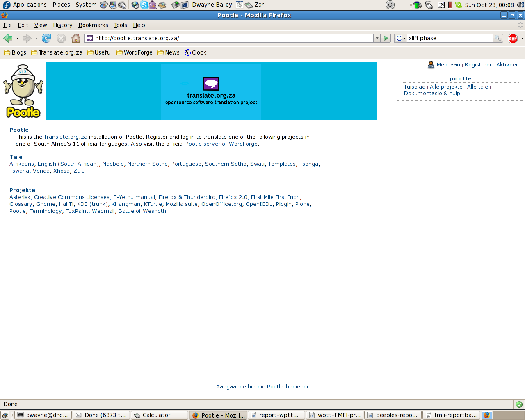Click the Registreer link
Viewport: 525px width, 420px height.
coord(478,65)
